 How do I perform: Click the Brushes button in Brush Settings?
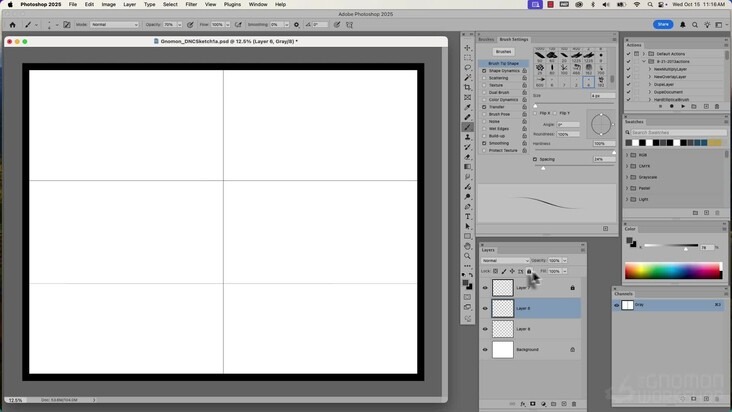pos(503,51)
